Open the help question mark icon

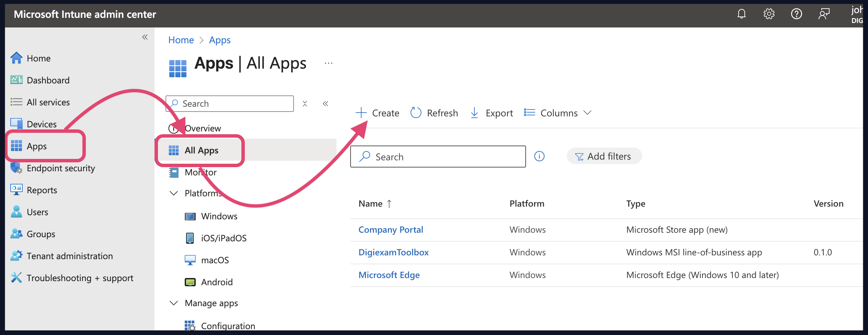796,14
